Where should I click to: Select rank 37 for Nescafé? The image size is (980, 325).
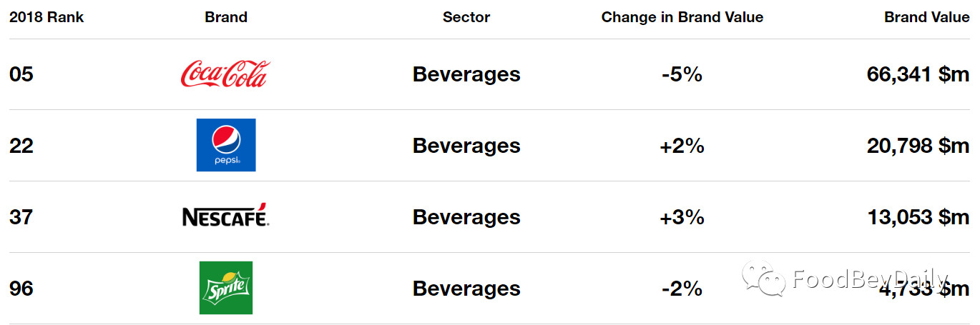pos(21,217)
